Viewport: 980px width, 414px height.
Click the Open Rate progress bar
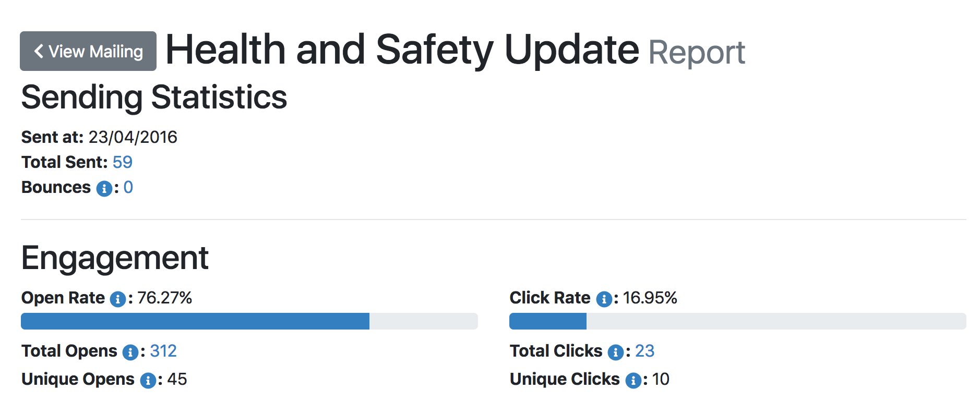(x=248, y=322)
